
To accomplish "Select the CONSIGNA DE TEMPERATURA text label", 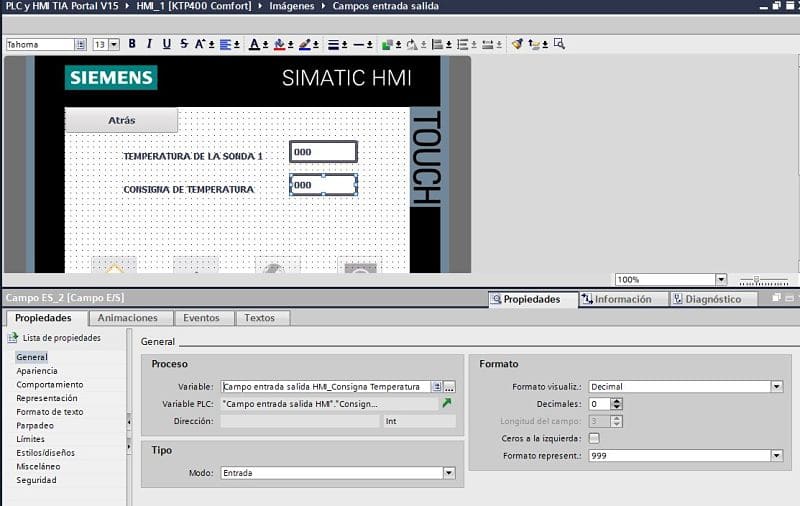I will coord(188,189).
